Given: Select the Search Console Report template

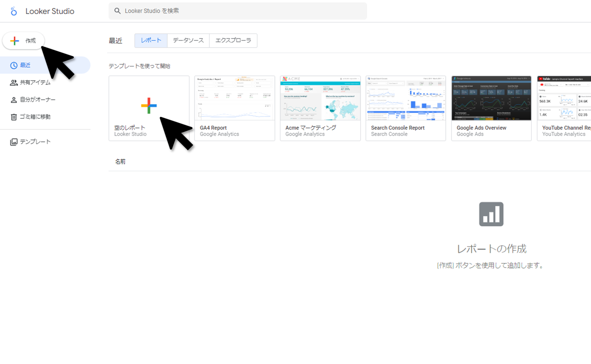Looking at the screenshot, I should [405, 108].
